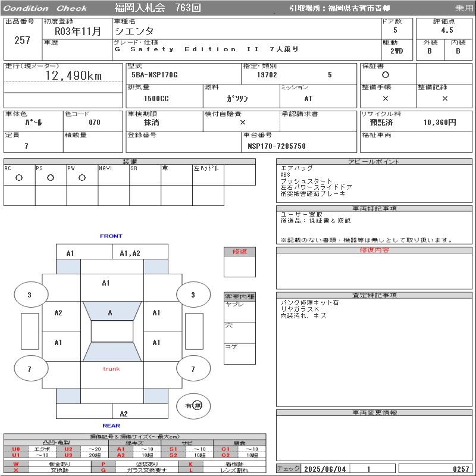The width and height of the screenshot is (476, 476).
Task: Toggle the PW equipment circle mark
Action: coord(82,177)
